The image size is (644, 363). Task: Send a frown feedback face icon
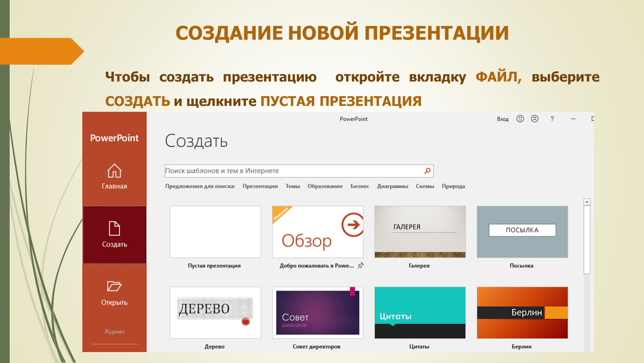coord(534,119)
